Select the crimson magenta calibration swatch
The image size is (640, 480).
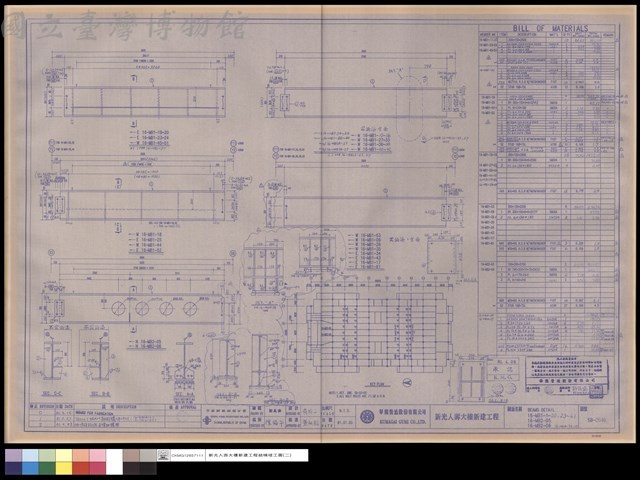(x=97, y=468)
